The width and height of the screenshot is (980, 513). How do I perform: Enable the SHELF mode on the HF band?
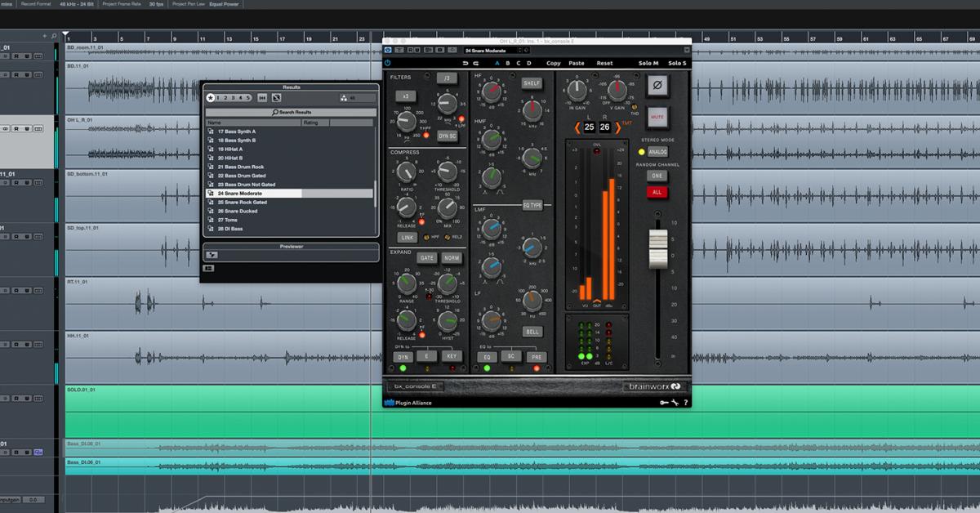click(x=532, y=83)
